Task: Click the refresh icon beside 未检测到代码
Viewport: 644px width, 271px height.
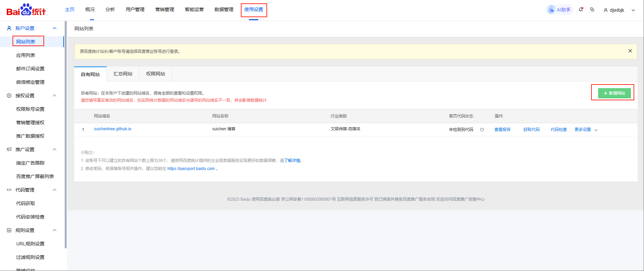Action: (x=482, y=130)
